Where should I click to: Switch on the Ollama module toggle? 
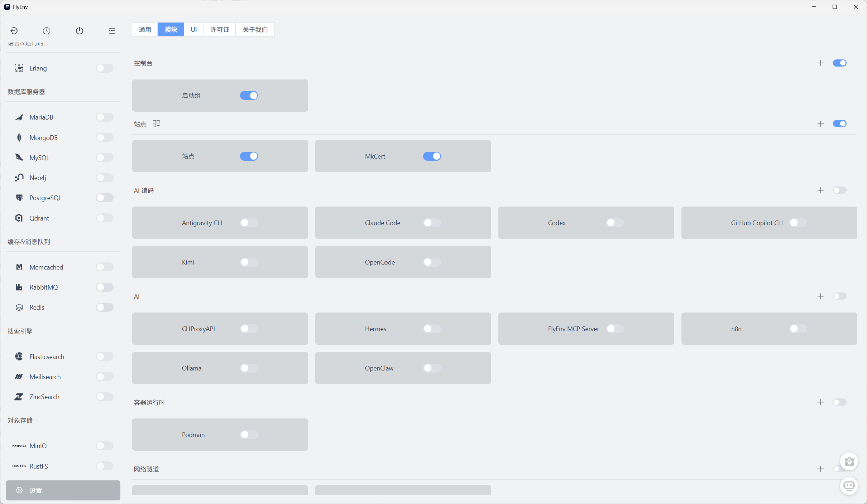(x=249, y=368)
